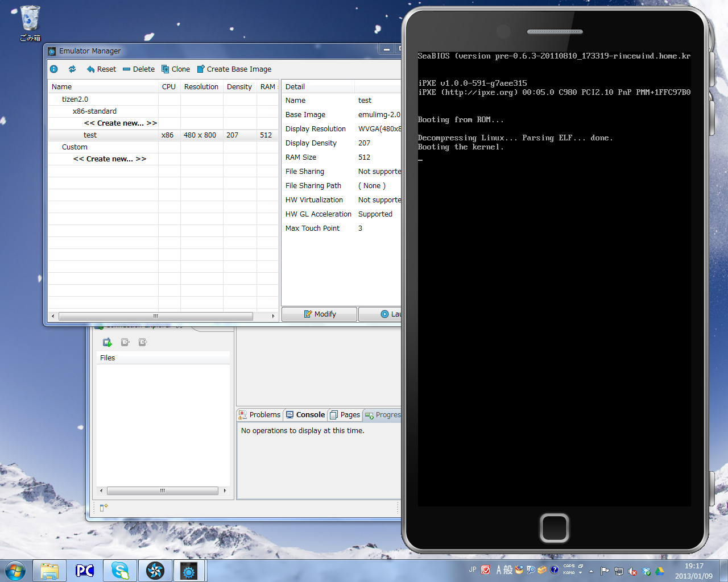Click the info icon in Emulator Manager toolbar
This screenshot has height=582, width=728.
click(x=54, y=69)
